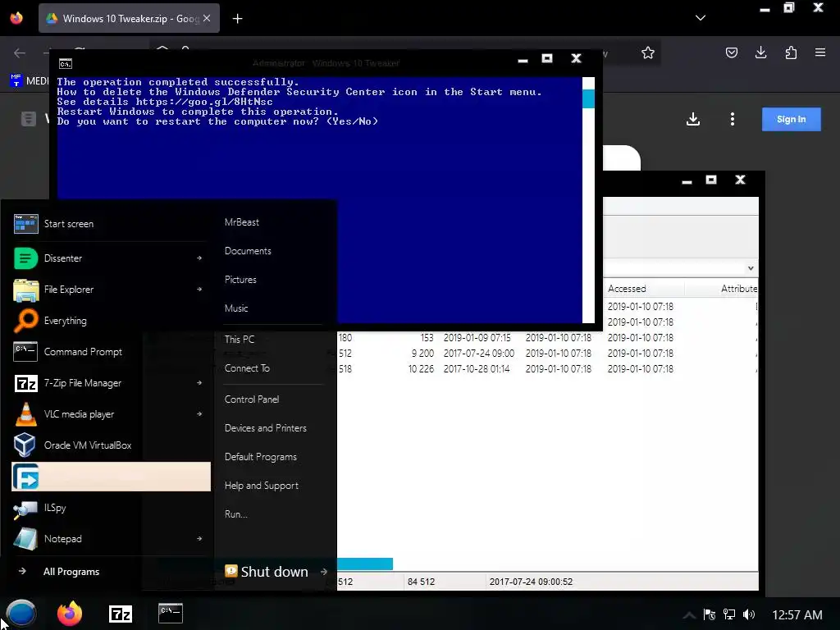This screenshot has width=840, height=630.
Task: Open the Firefox hamburger menu
Action: [x=820, y=52]
